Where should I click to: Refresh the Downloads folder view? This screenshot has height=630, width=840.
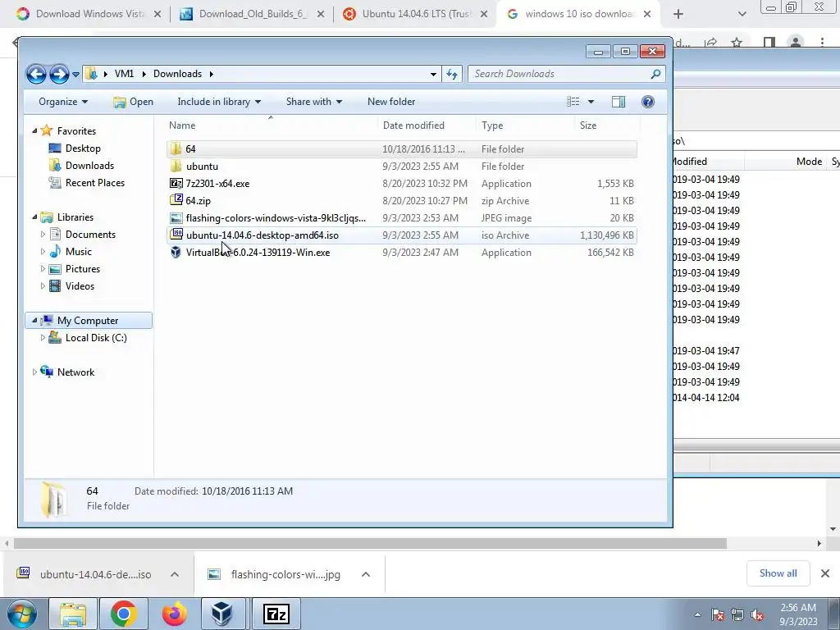pos(452,74)
